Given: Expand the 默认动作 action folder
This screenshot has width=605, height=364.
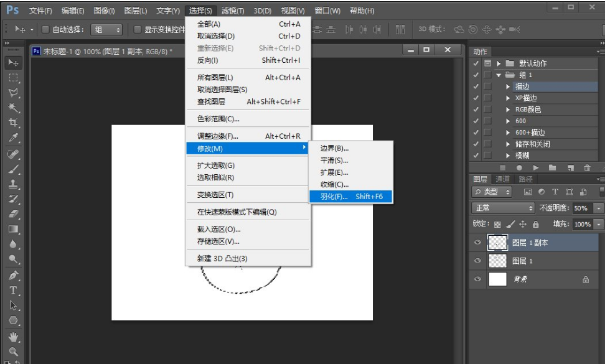Looking at the screenshot, I should 499,63.
